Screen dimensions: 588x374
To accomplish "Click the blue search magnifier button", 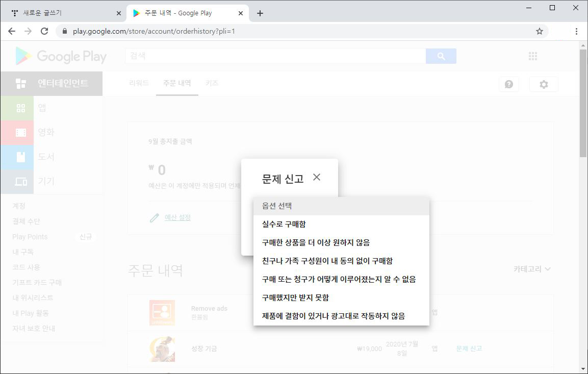I will pyautogui.click(x=441, y=56).
